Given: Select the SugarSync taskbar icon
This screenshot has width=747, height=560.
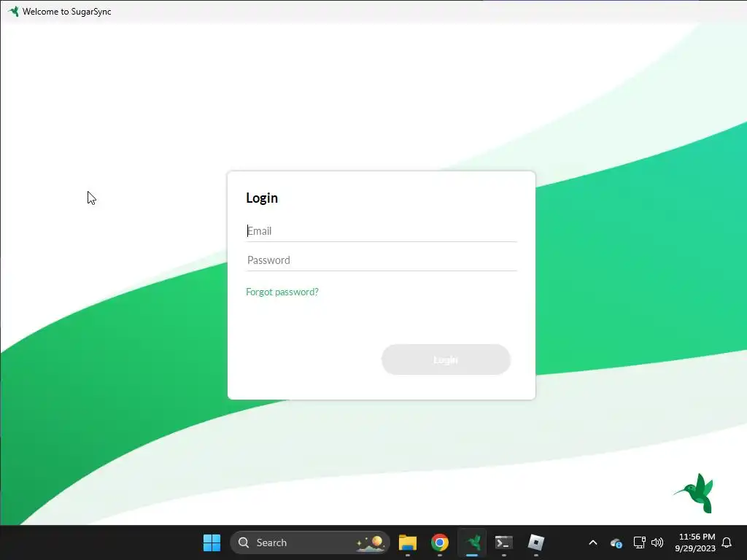Looking at the screenshot, I should pyautogui.click(x=472, y=542).
